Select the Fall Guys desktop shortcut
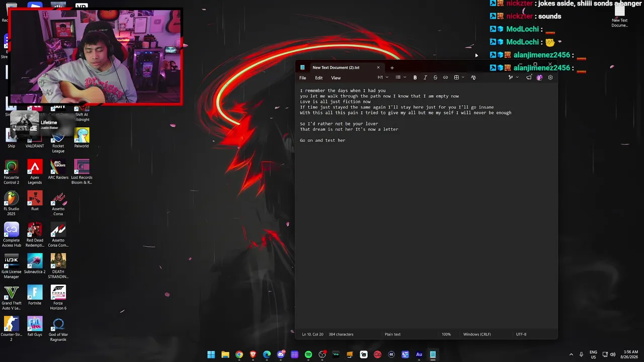This screenshot has width=644, height=362. pyautogui.click(x=35, y=327)
